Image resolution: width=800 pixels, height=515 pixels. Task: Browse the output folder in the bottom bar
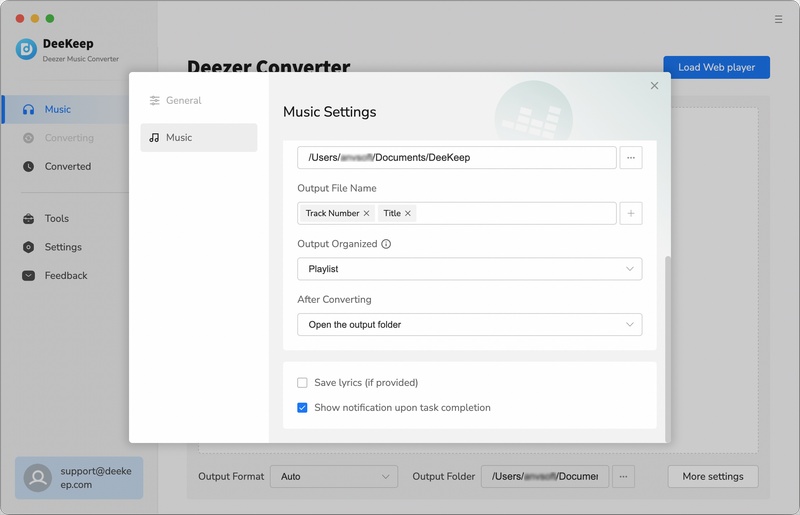tap(623, 476)
